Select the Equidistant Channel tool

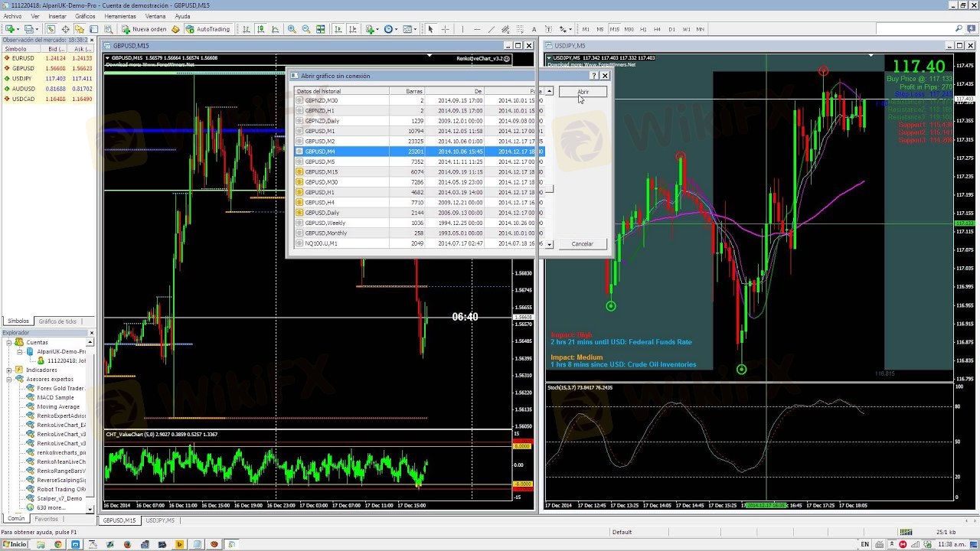point(505,29)
